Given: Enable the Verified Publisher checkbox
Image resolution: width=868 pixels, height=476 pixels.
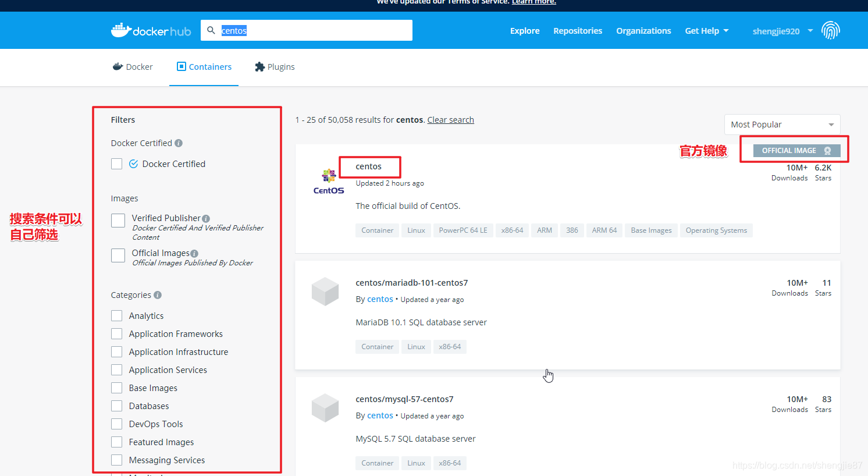Looking at the screenshot, I should click(x=118, y=221).
